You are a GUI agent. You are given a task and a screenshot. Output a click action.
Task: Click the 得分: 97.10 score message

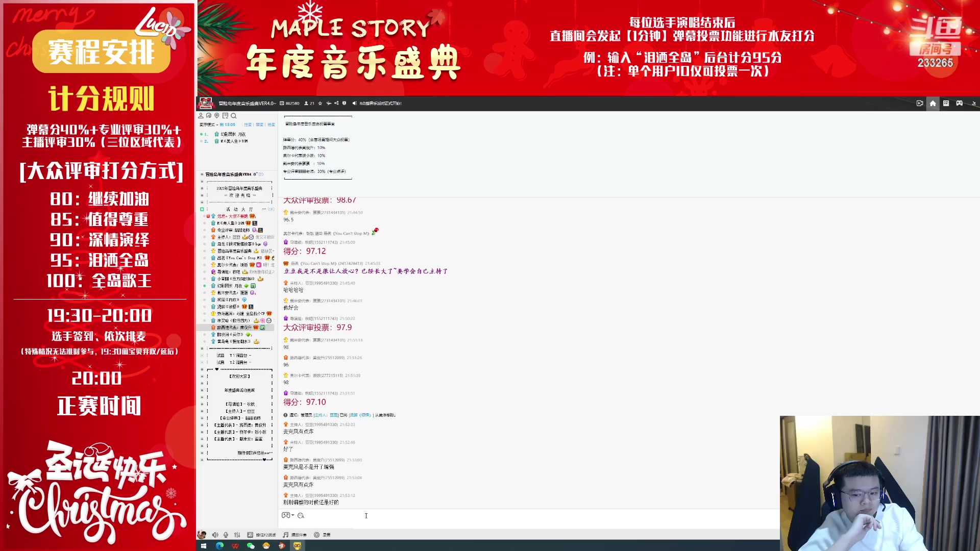pyautogui.click(x=305, y=402)
